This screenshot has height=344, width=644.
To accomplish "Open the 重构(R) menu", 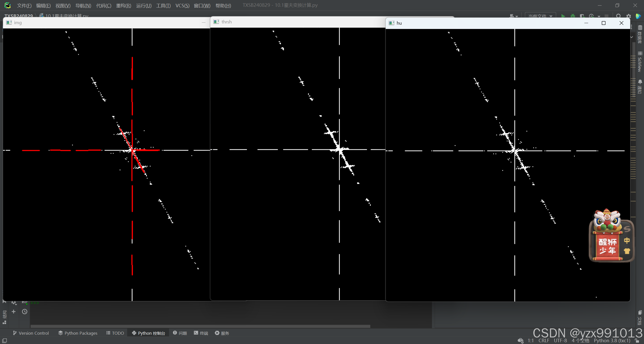I will click(x=124, y=6).
